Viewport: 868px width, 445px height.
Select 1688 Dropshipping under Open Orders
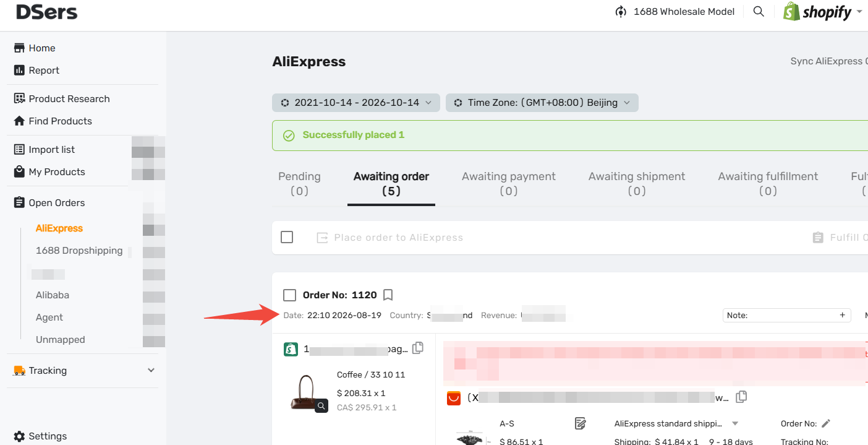[x=79, y=250]
